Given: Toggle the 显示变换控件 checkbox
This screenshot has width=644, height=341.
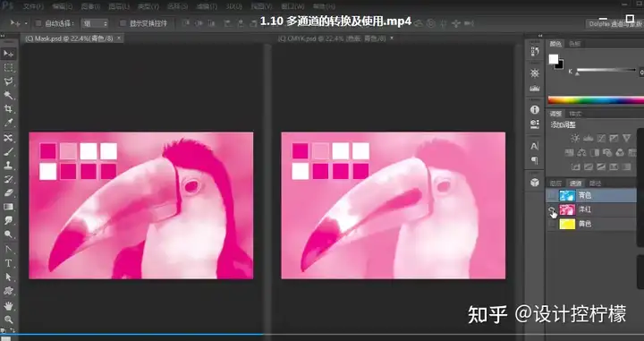Looking at the screenshot, I should [x=123, y=23].
